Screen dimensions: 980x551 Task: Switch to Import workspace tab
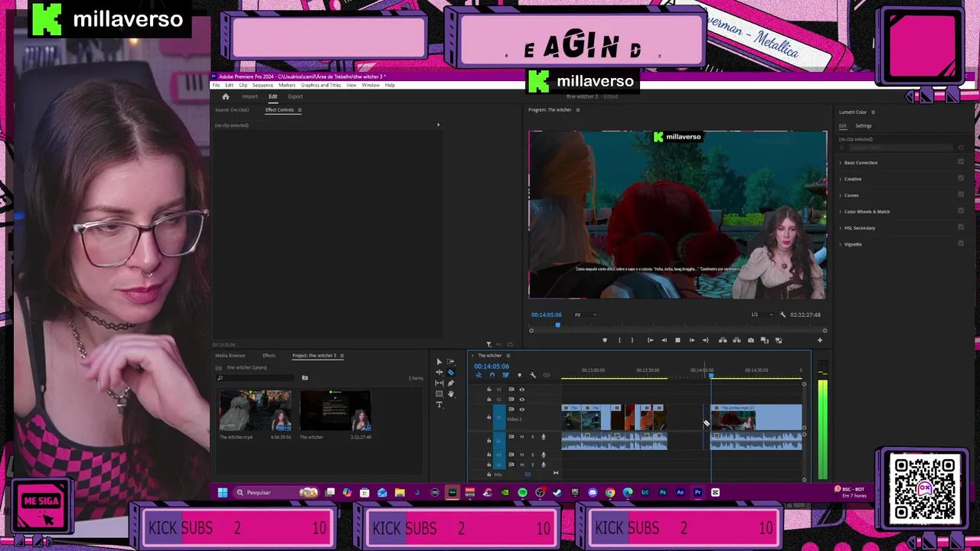[x=250, y=96]
